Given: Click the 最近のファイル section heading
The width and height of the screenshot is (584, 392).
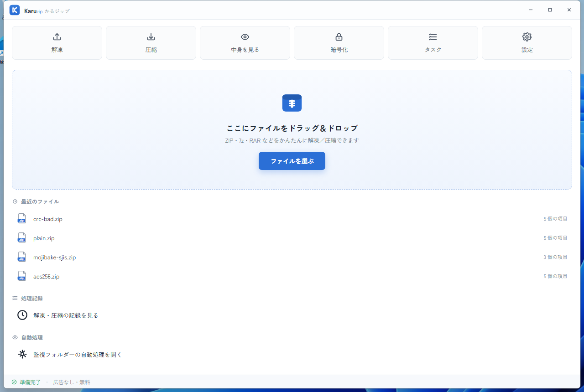Looking at the screenshot, I should click(40, 201).
